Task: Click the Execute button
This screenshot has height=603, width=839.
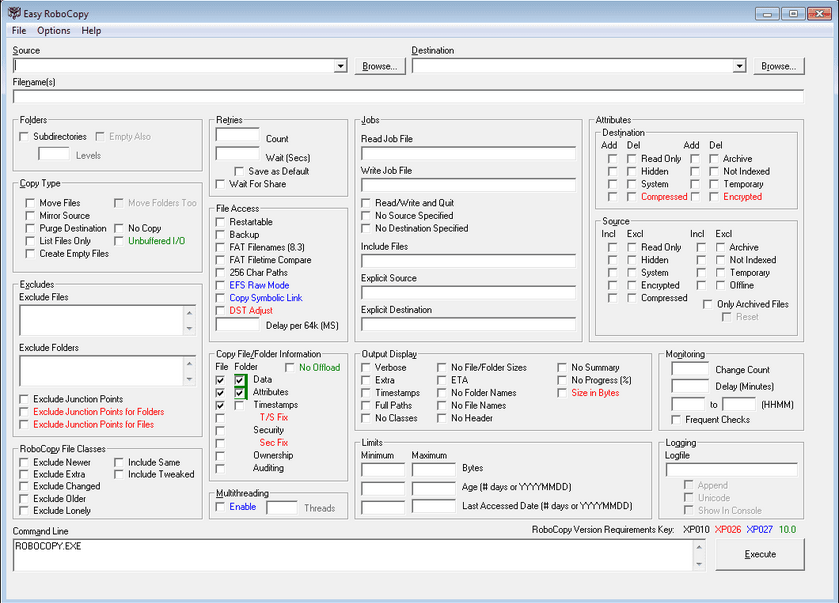Action: click(760, 554)
